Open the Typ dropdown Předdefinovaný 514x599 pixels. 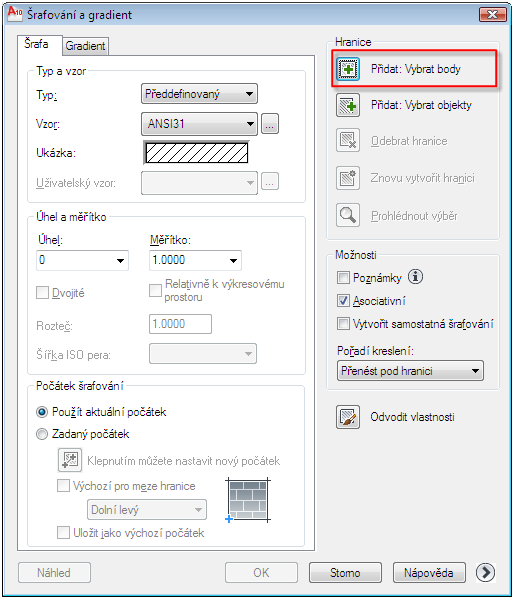(199, 94)
